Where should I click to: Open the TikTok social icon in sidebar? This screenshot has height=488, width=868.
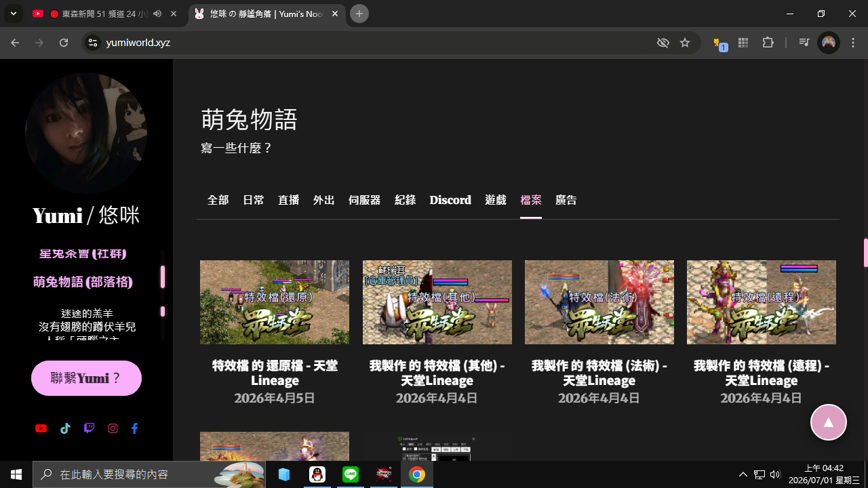(65, 428)
